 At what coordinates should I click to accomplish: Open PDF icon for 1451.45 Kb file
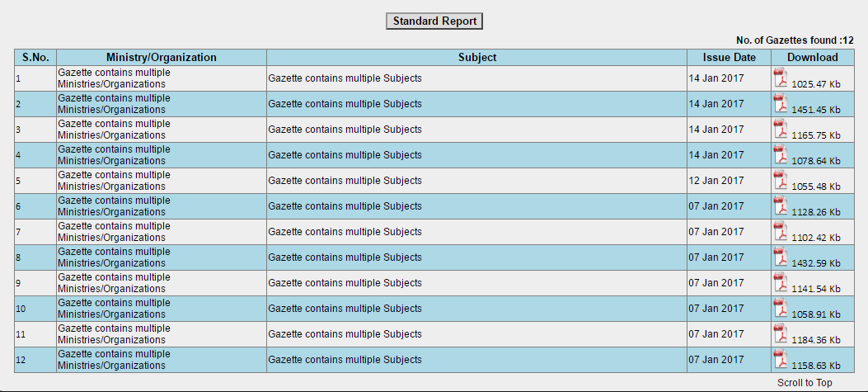(780, 103)
